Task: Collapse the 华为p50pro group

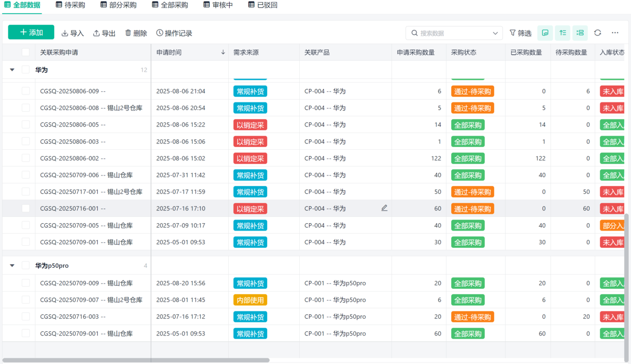Action: (12, 266)
